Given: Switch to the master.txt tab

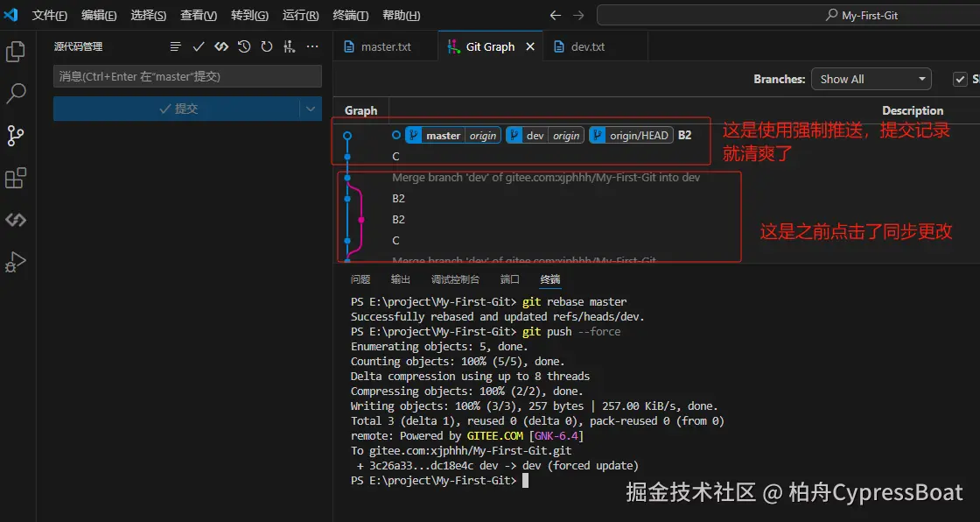Looking at the screenshot, I should pyautogui.click(x=385, y=46).
